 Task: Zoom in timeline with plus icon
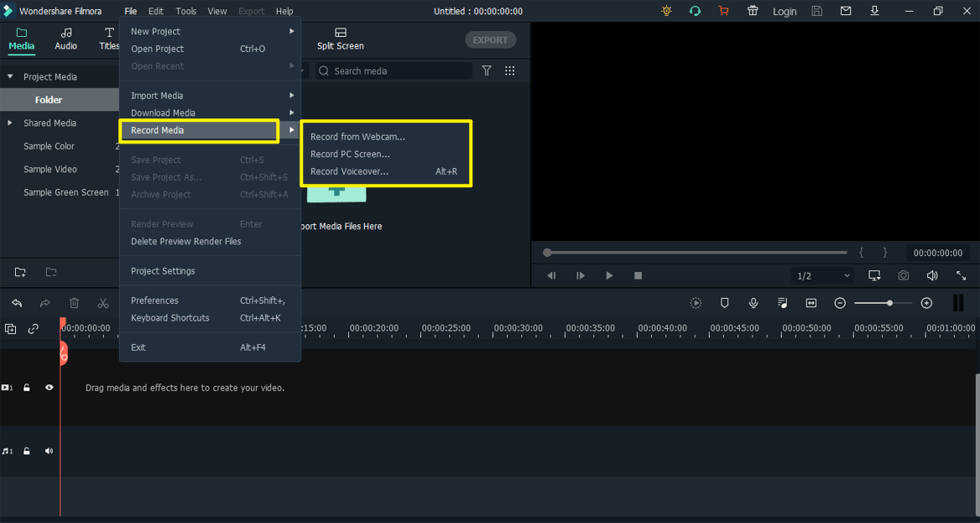(x=927, y=303)
